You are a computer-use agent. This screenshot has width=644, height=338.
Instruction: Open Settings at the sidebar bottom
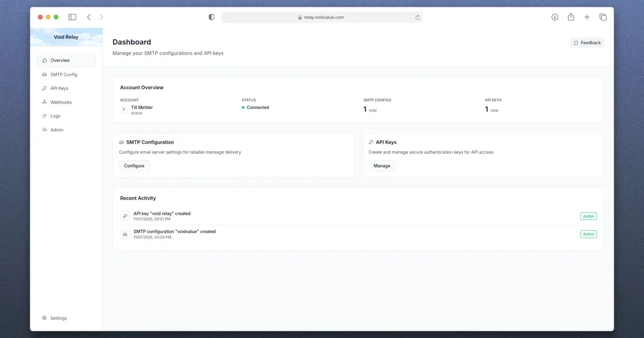tap(58, 318)
